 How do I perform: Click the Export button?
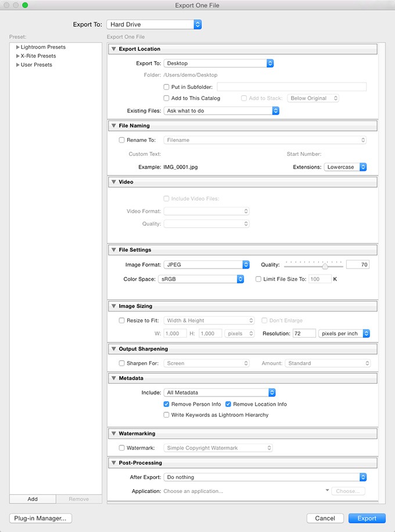tap(367, 518)
